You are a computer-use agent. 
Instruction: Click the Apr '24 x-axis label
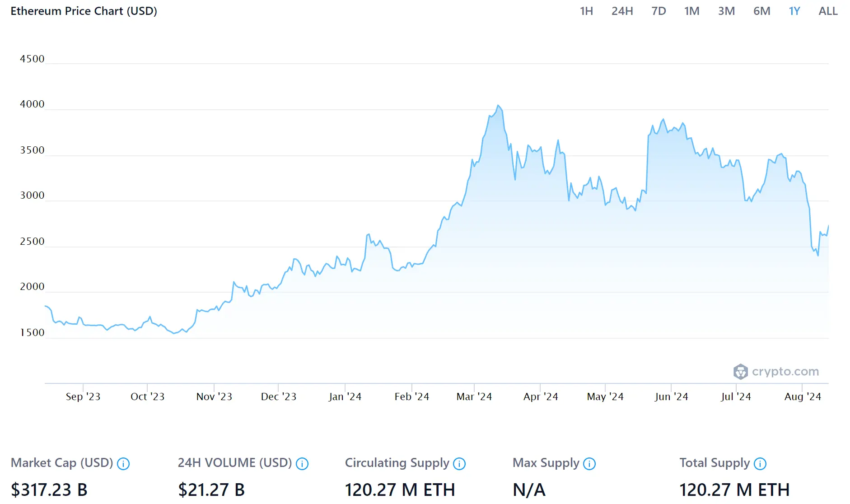click(541, 397)
